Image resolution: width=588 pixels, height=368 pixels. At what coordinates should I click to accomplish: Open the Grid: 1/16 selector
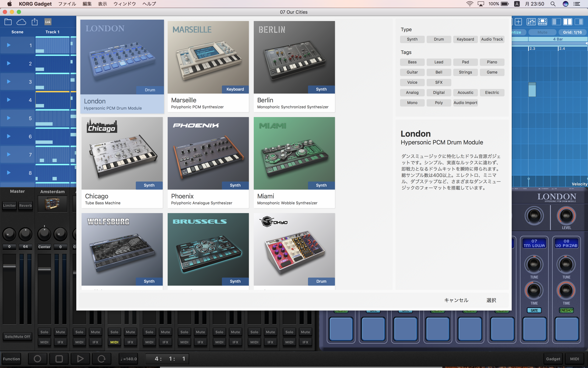click(572, 32)
